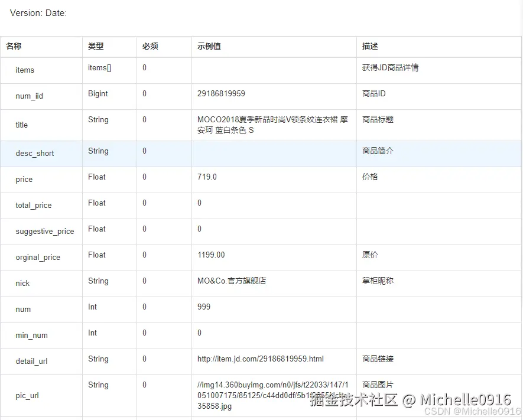Click the 描述 column header
Viewport: 523px width, 420px height.
click(369, 46)
